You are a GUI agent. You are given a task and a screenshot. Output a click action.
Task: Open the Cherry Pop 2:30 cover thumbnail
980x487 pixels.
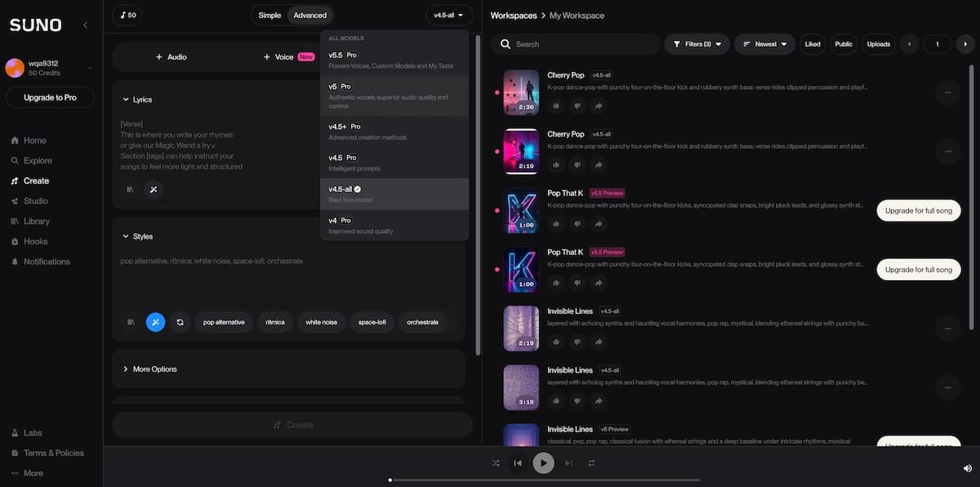pyautogui.click(x=521, y=92)
